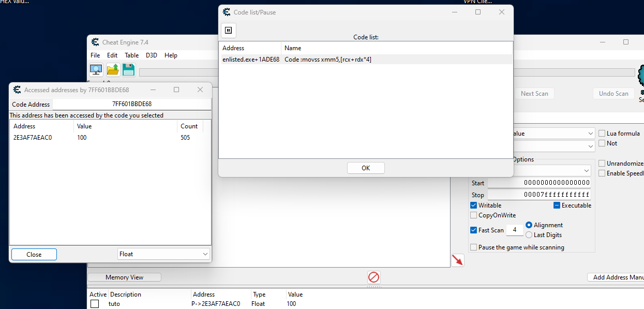Toggle Active checkbox for tuto entry

click(x=95, y=304)
